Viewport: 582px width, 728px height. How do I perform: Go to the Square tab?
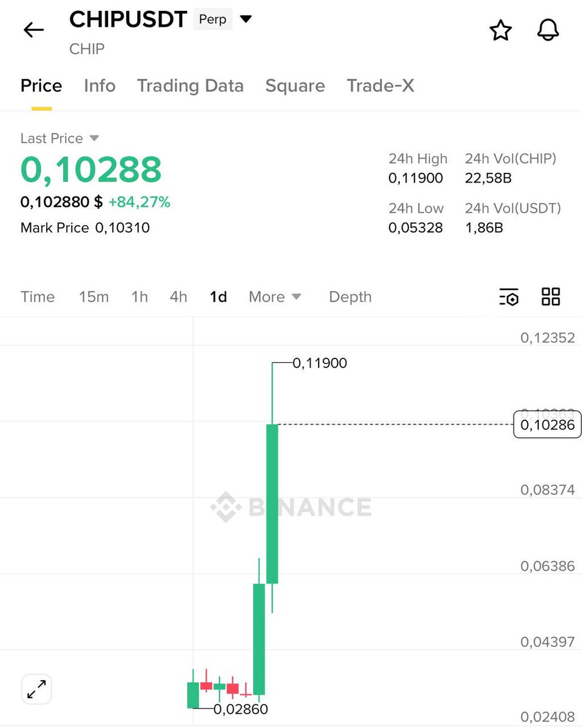[x=295, y=86]
